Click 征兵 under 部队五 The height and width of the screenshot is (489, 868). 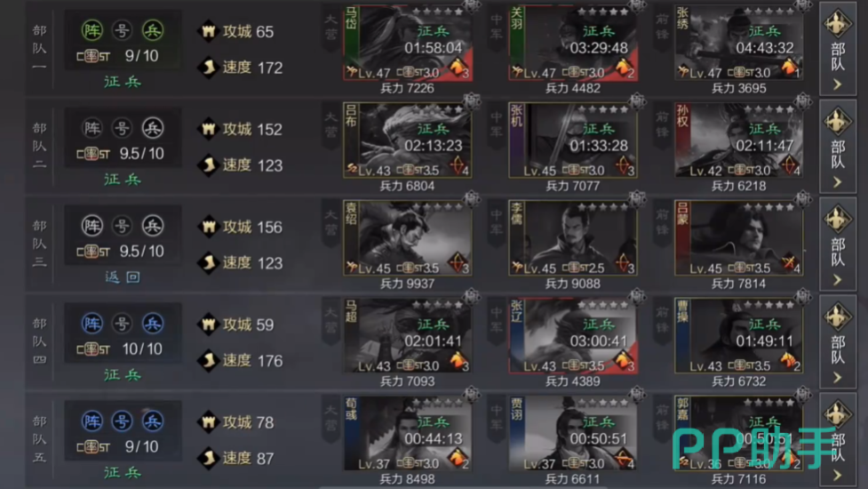coord(123,472)
